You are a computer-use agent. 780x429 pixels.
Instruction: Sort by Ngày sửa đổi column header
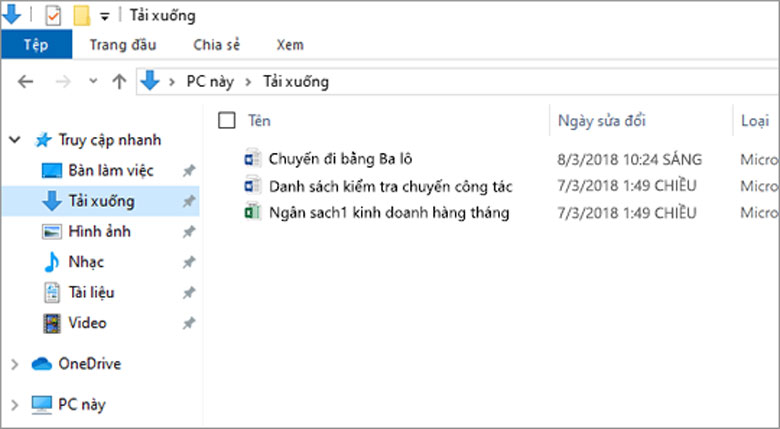pos(601,120)
